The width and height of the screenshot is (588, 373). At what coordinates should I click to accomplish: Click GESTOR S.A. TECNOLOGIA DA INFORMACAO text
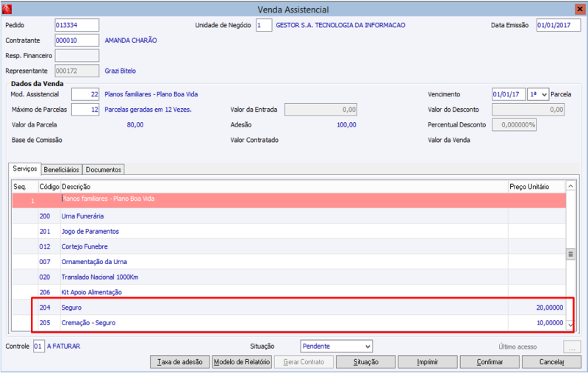340,25
